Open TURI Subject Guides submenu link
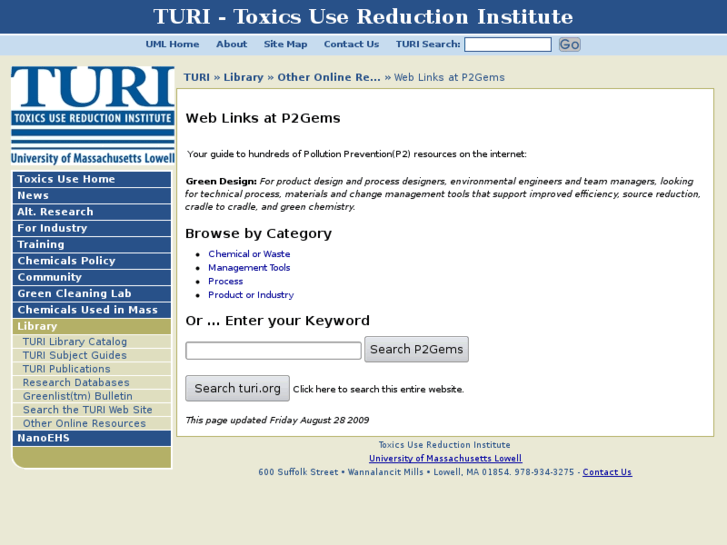Viewport: 727px width, 545px height. (x=92, y=355)
